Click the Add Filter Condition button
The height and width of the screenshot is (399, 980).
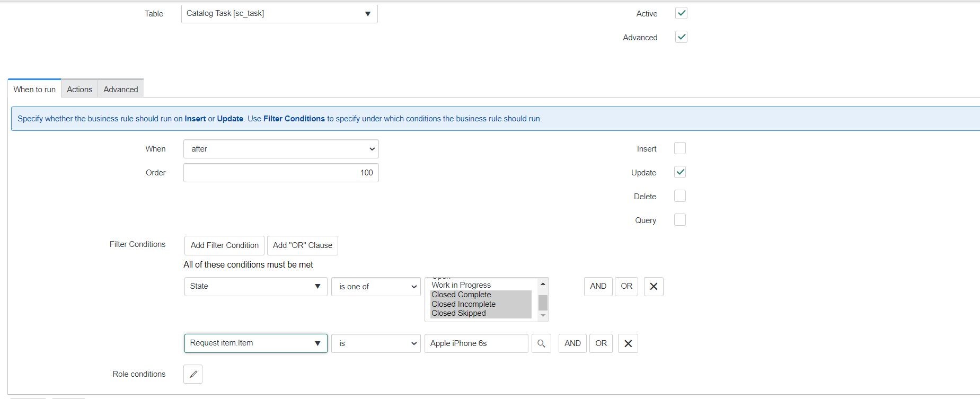coord(224,245)
